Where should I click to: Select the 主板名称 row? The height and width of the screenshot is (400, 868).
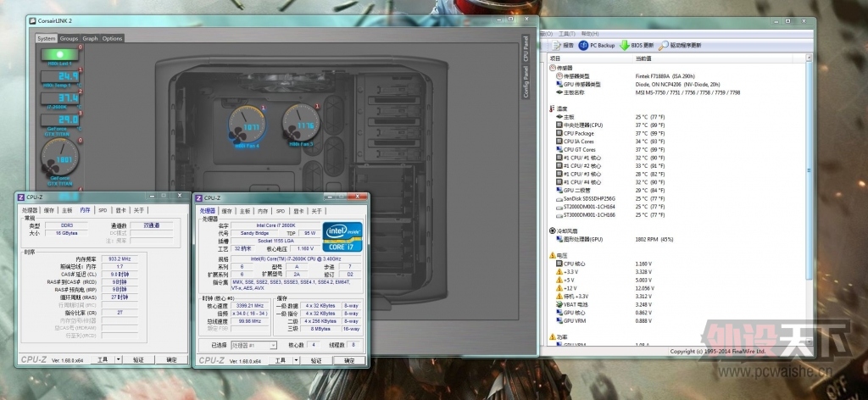[676, 93]
